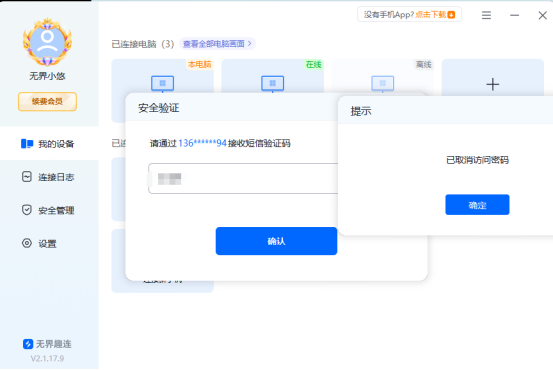
Task: Click the chevron arrow after 查看全部电脑画面
Action: pos(250,43)
